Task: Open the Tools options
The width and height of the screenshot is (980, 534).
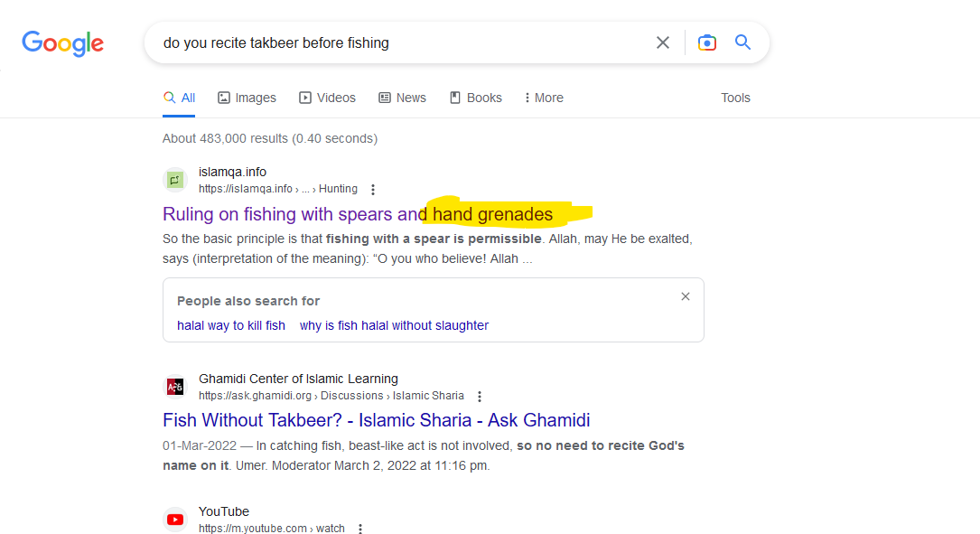Action: [735, 98]
